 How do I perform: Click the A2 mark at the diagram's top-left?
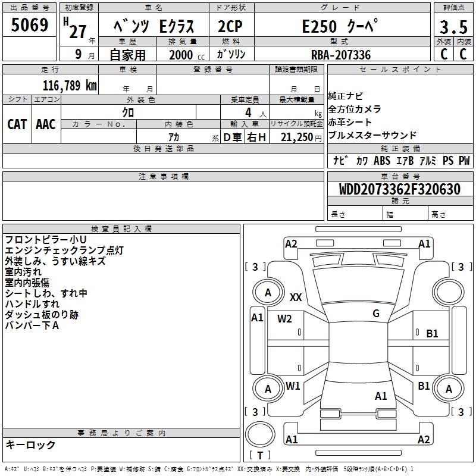291,243
